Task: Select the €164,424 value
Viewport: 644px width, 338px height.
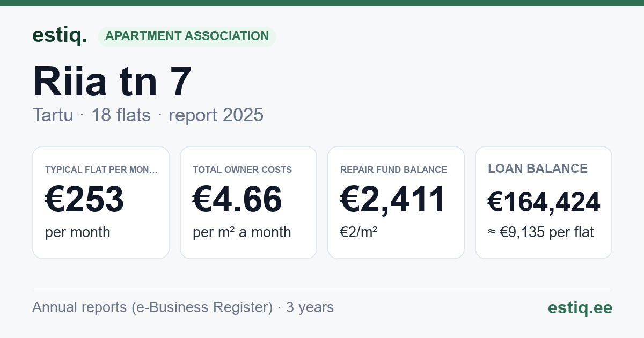Action: (544, 202)
